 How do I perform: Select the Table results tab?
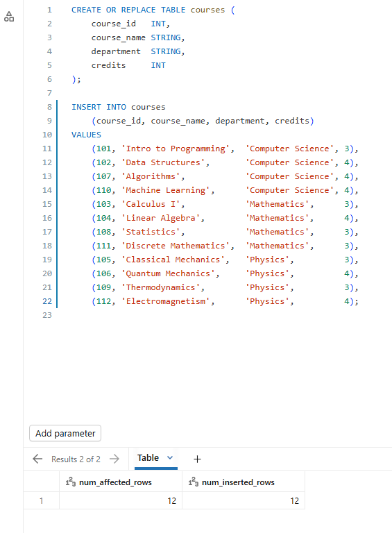tap(148, 458)
